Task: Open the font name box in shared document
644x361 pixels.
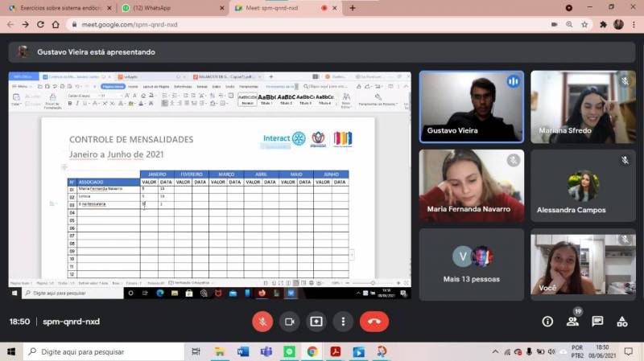Action: coord(82,96)
